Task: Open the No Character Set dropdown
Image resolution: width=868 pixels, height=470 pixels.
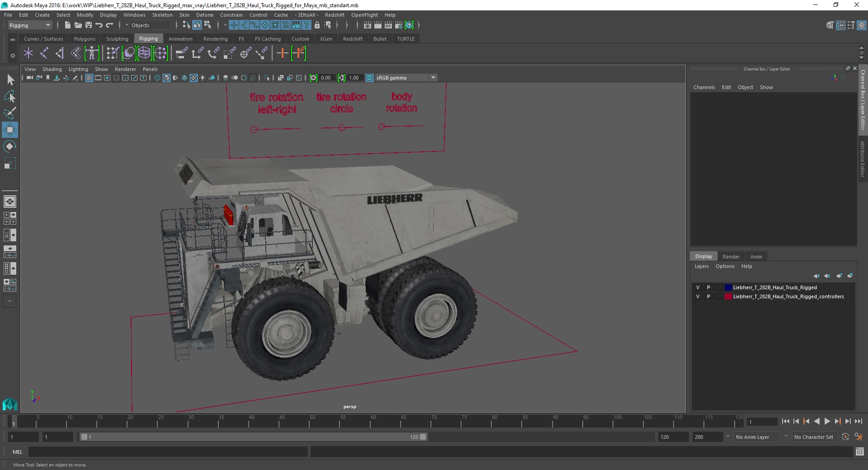Action: click(814, 437)
